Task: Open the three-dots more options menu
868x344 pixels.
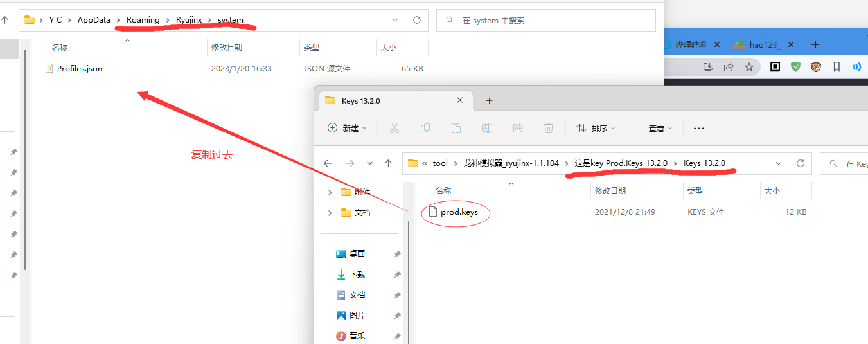Action: click(699, 129)
